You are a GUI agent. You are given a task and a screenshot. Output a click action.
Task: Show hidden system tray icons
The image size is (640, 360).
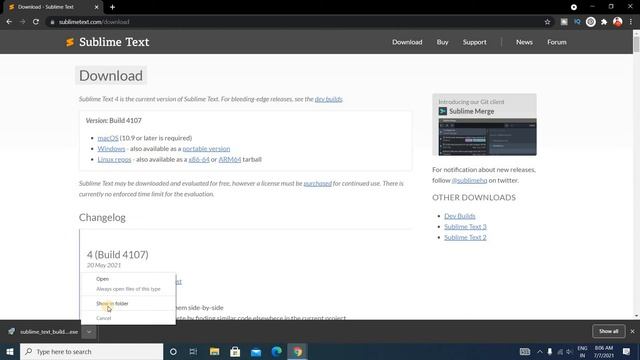pos(540,351)
